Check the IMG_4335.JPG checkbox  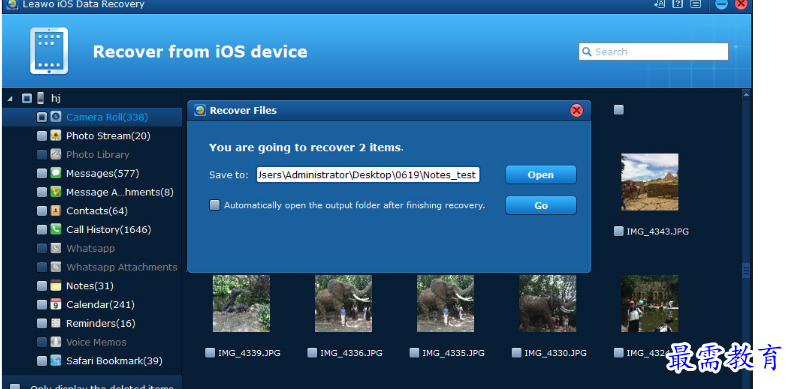coord(414,353)
